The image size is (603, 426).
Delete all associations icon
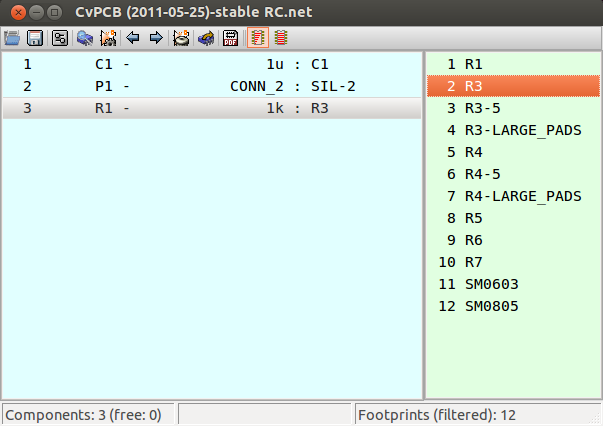(x=181, y=38)
